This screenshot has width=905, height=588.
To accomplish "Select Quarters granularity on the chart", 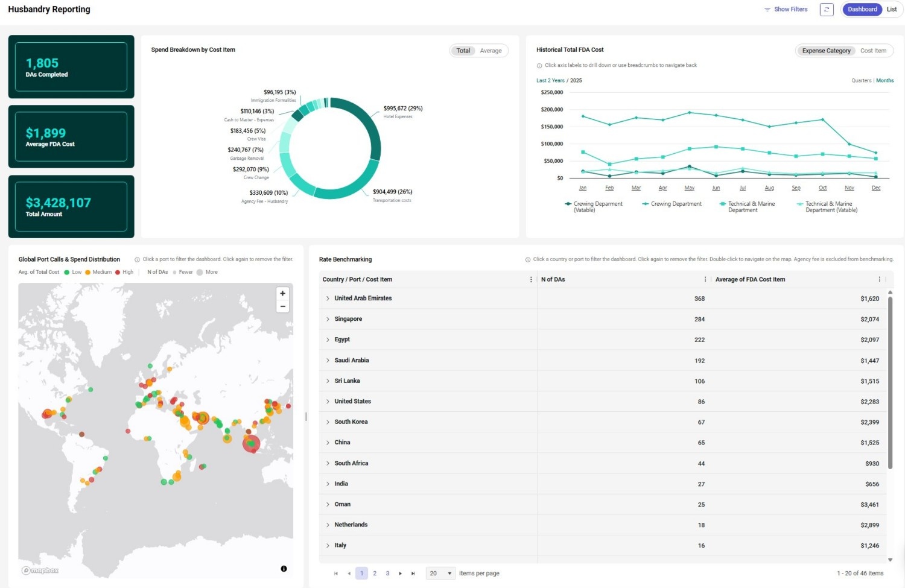I will pyautogui.click(x=861, y=80).
